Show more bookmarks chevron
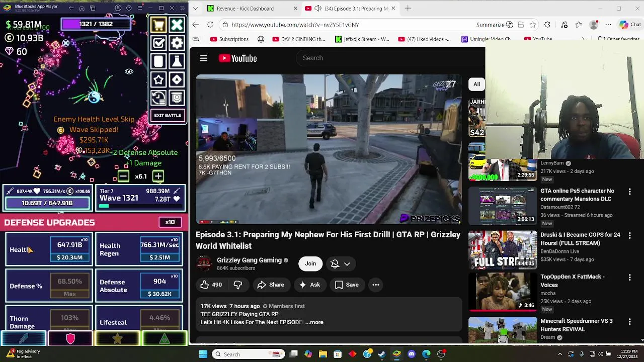 (x=583, y=39)
